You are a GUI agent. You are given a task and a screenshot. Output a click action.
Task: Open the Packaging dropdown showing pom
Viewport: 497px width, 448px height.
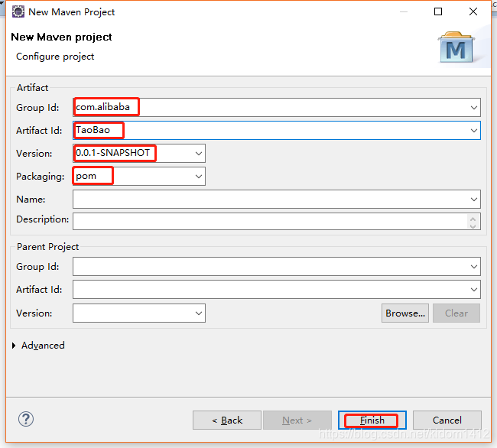pos(199,176)
